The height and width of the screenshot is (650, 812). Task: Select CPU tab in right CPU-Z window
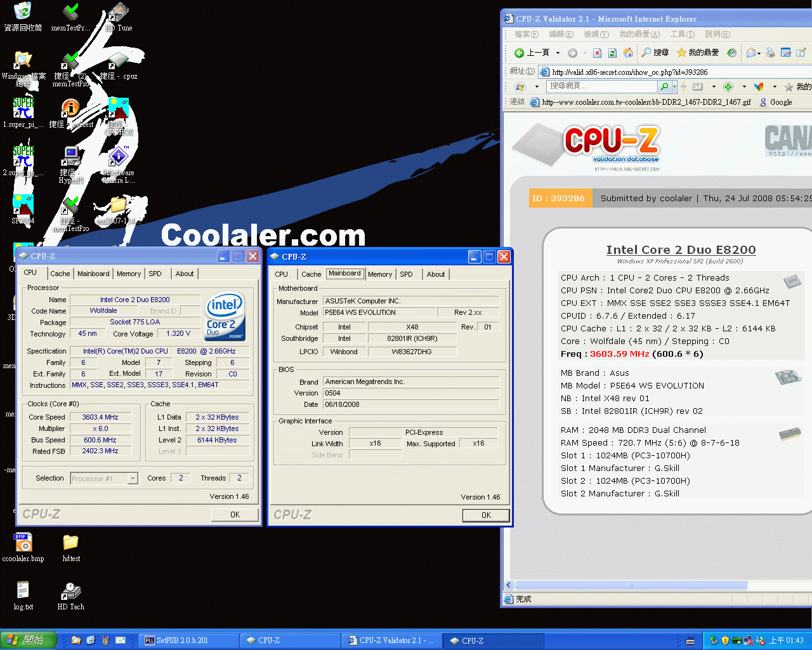pos(282,274)
